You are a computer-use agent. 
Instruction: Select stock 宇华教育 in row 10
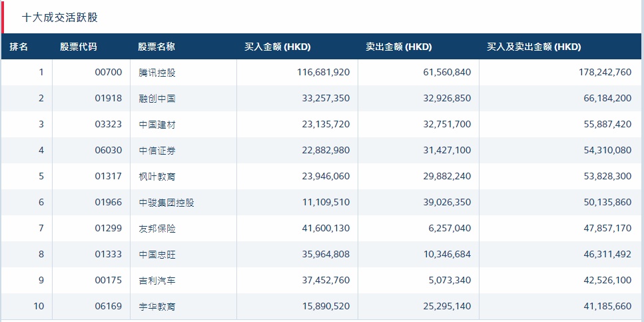click(x=157, y=306)
